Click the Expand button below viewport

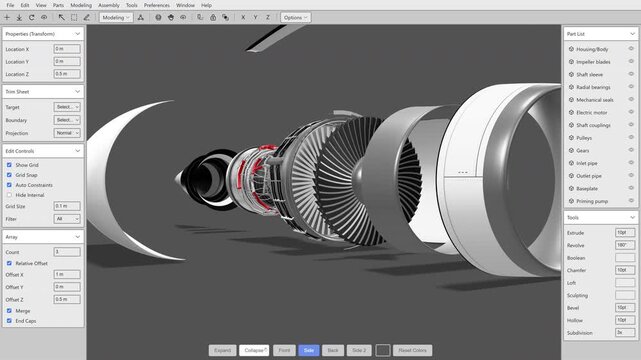[x=222, y=350]
